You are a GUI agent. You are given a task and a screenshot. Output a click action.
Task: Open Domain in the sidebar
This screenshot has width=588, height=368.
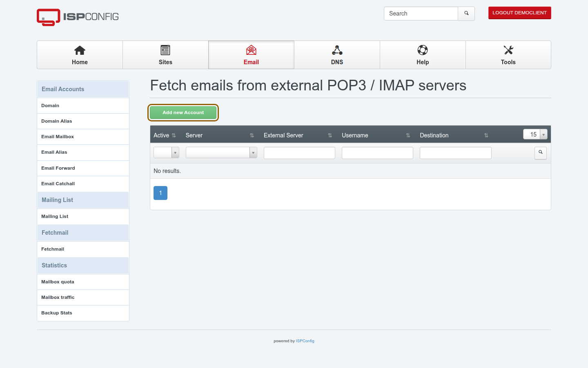(x=83, y=106)
